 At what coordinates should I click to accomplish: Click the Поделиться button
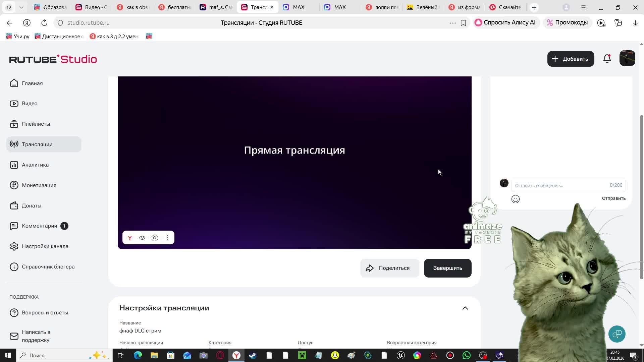(389, 268)
